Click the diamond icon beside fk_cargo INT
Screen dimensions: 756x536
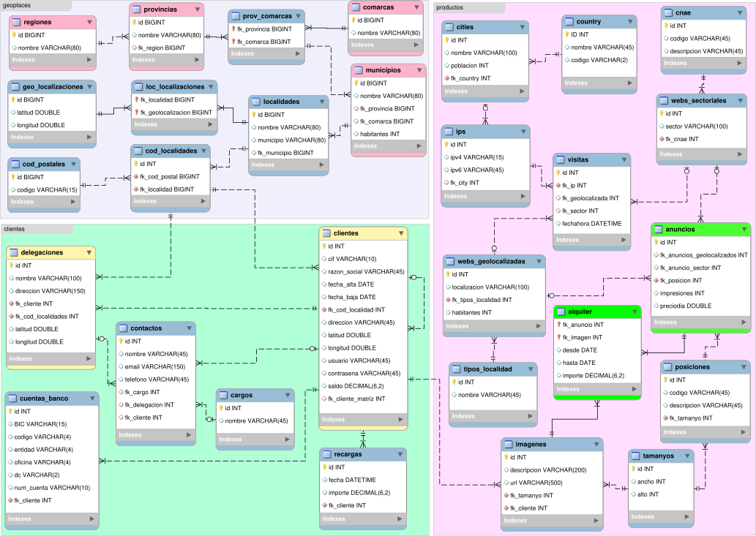(122, 392)
